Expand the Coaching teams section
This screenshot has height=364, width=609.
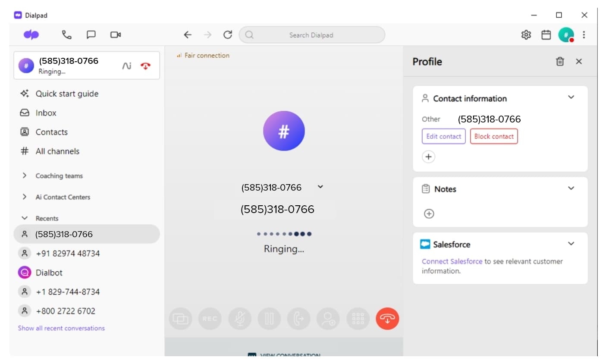25,176
